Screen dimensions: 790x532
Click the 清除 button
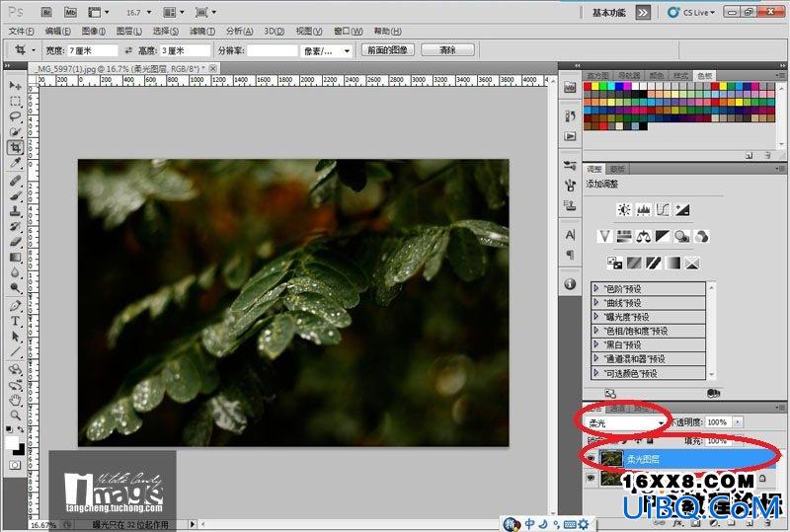click(x=447, y=50)
